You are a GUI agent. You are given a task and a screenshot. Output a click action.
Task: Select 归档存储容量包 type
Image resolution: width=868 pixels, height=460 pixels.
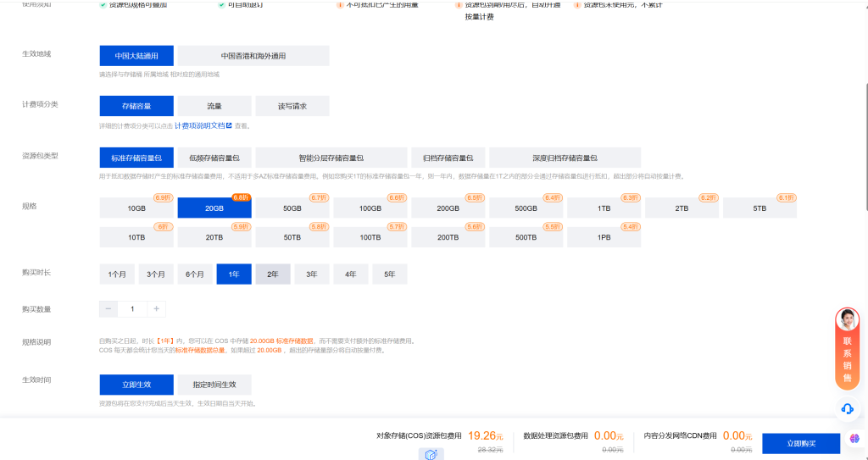tap(448, 158)
